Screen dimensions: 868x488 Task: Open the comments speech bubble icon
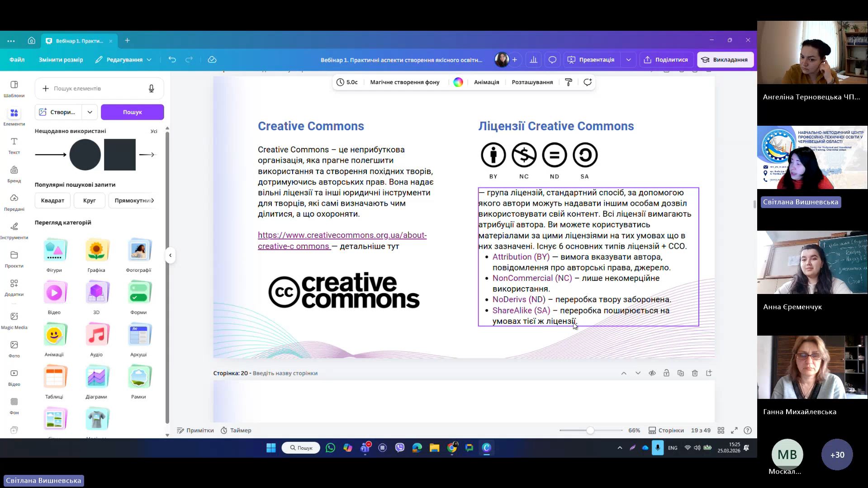coord(552,60)
